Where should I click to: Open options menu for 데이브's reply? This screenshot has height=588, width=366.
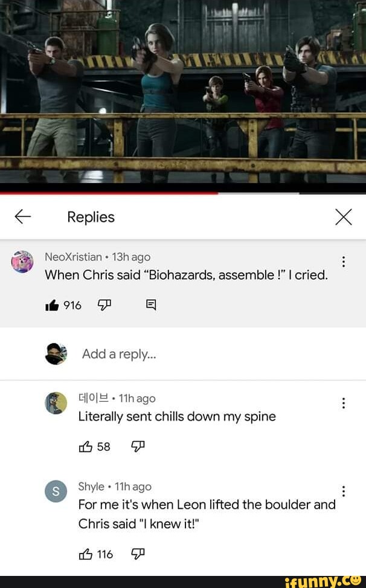[x=343, y=403]
